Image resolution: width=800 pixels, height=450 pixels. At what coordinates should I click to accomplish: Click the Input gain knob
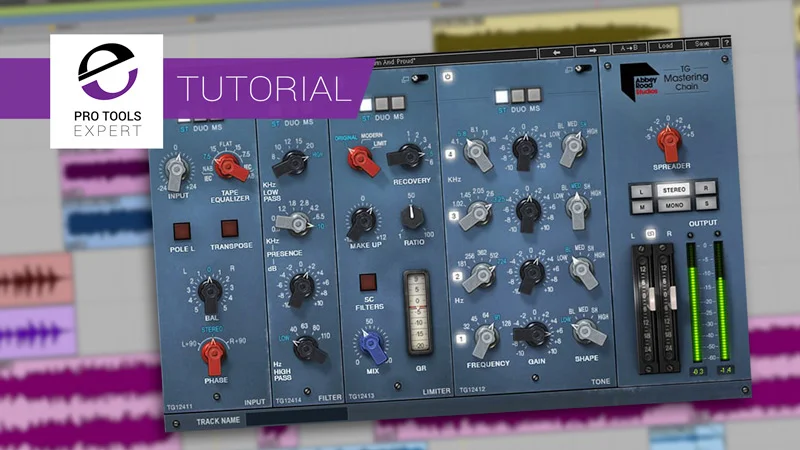pyautogui.click(x=176, y=172)
